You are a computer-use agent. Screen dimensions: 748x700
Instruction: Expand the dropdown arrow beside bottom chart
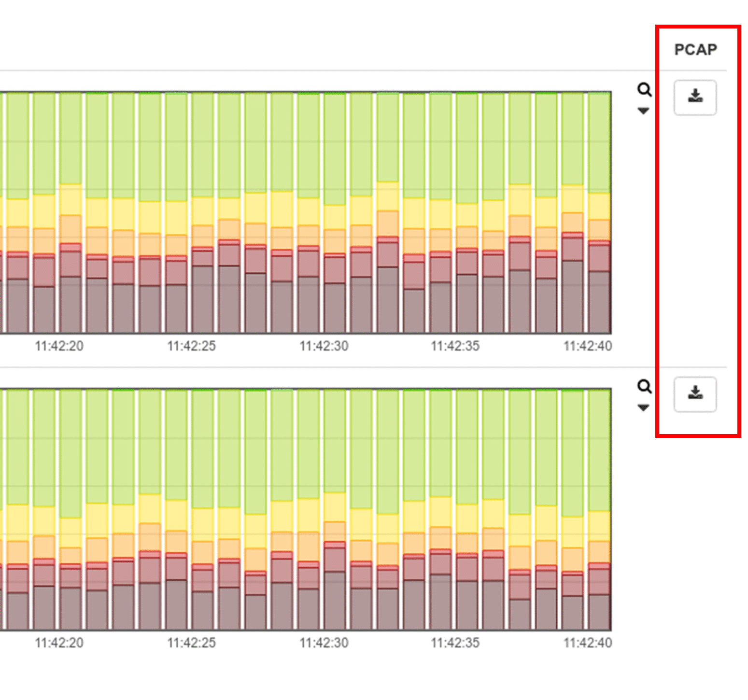[643, 408]
